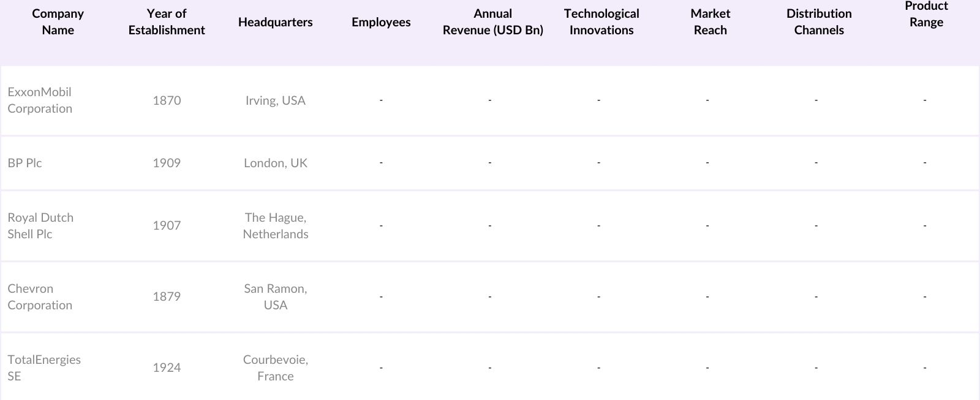Click the 1924 establishment year cell
Image resolution: width=980 pixels, height=400 pixels.
[x=167, y=368]
